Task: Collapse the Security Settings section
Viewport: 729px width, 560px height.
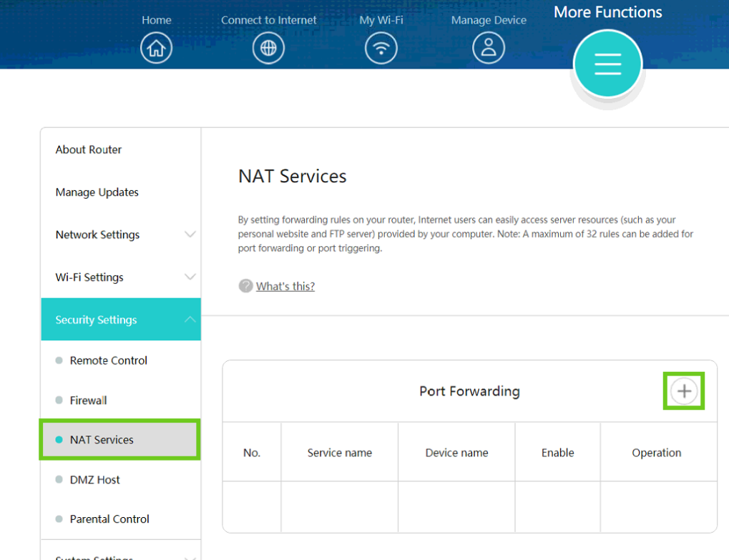Action: 190,320
